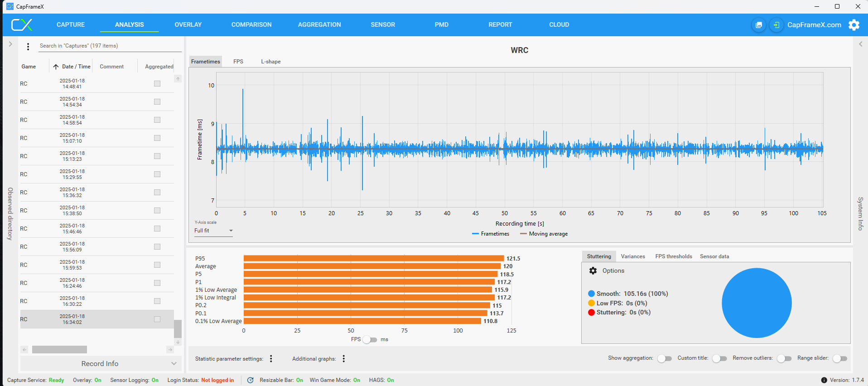Open Statistic parameter settings three-dot menu
Screen dimensions: 868x386
click(271, 359)
